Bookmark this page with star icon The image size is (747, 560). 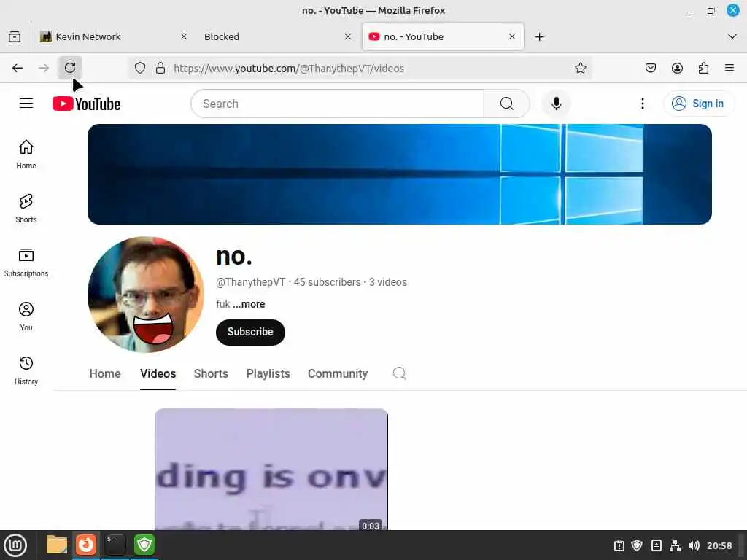[x=580, y=68]
